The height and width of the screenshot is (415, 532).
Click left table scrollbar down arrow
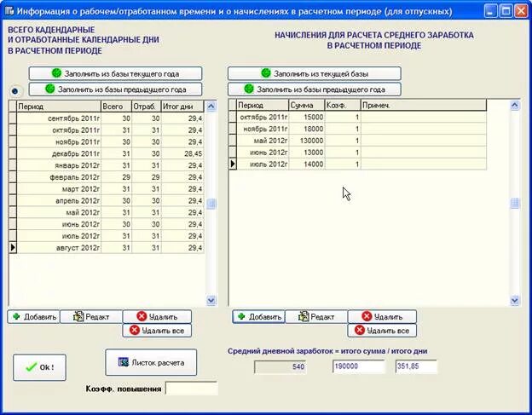coord(211,300)
